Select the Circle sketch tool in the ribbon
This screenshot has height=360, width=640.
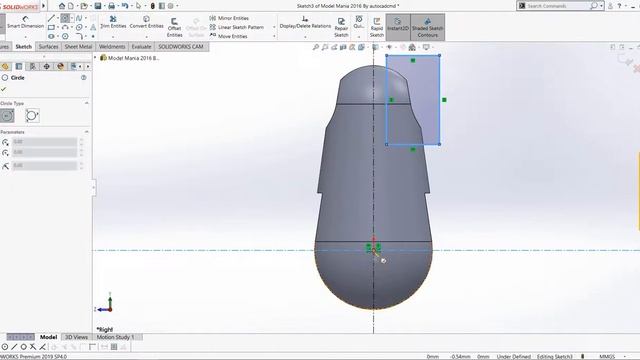[65, 18]
